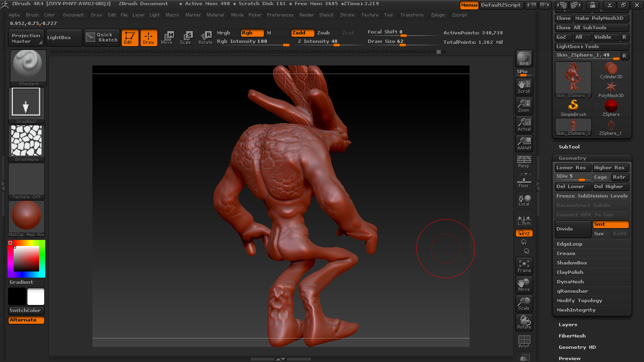Choose the Rotate transform icon in top shelf
The width and height of the screenshot is (644, 362).
click(x=205, y=38)
